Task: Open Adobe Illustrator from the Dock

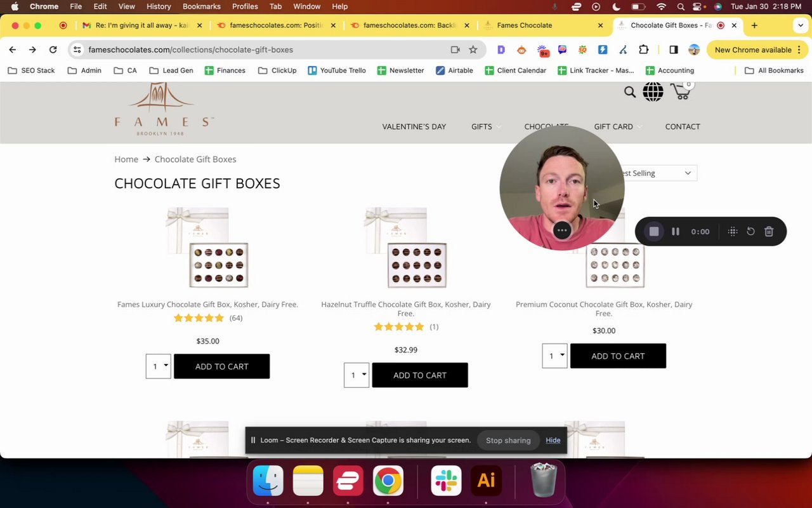Action: (487, 481)
